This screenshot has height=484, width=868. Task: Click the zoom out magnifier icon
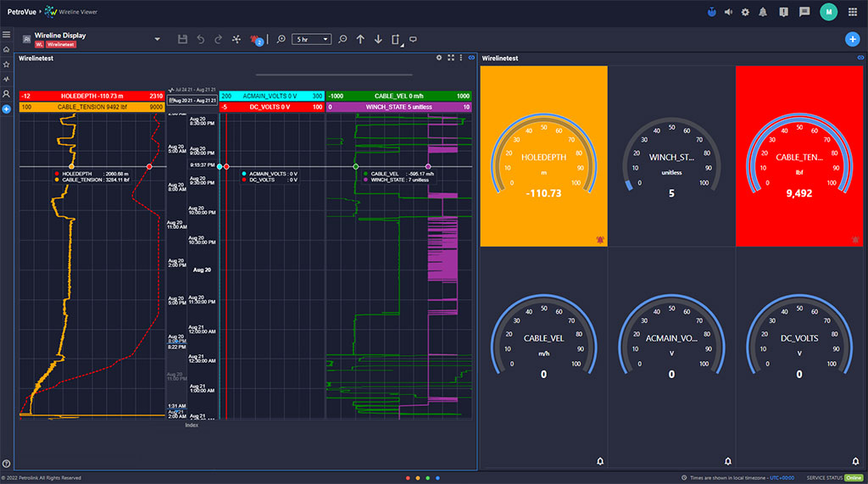[x=342, y=39]
